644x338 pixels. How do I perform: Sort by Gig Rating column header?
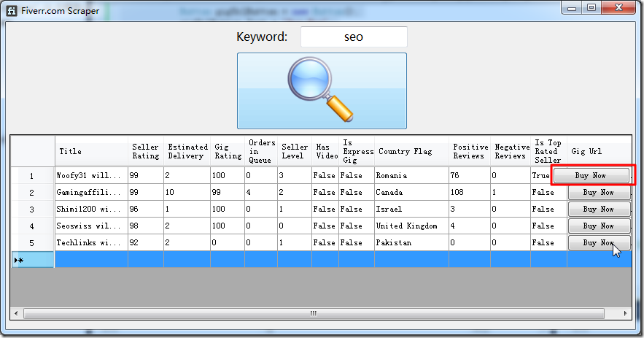[228, 151]
